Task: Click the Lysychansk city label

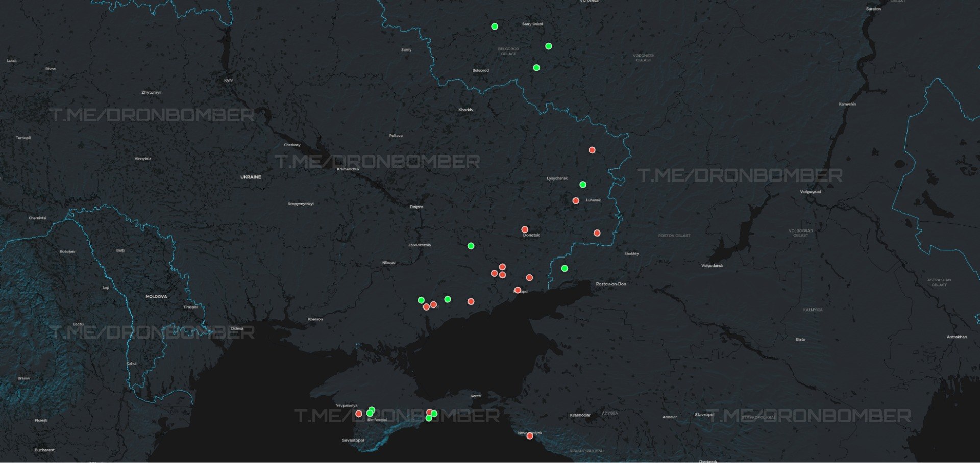Action: (557, 178)
